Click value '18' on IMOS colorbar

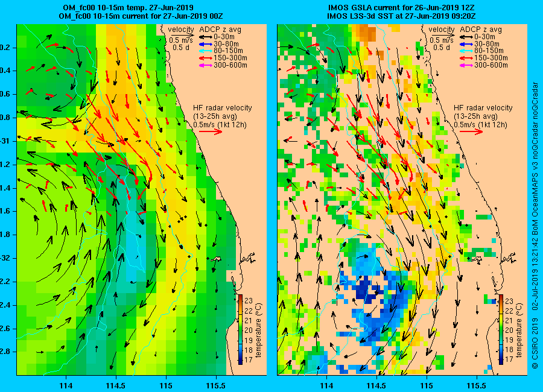pos(509,350)
